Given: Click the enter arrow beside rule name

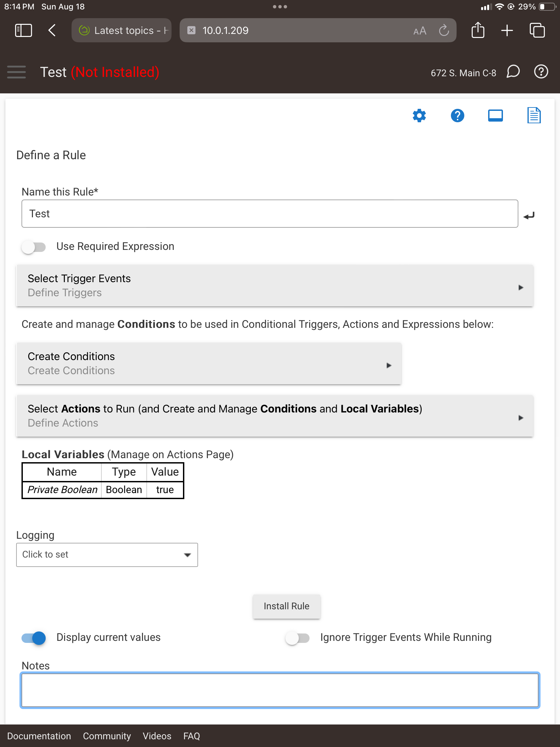Looking at the screenshot, I should pos(529,215).
